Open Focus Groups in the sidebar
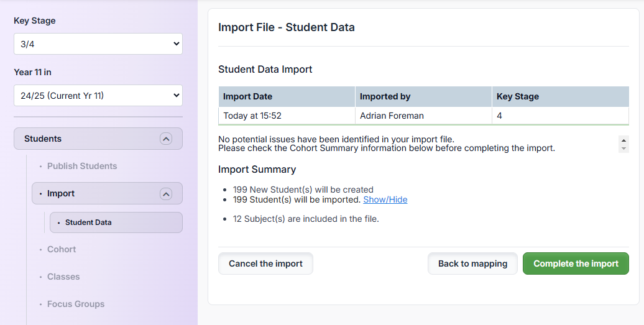Viewport: 644px width, 325px height. tap(76, 304)
